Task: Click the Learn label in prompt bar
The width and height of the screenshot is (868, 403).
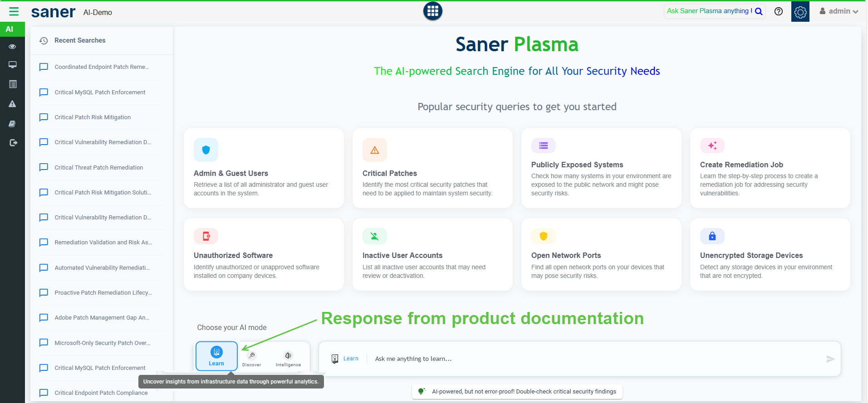Action: click(x=351, y=359)
